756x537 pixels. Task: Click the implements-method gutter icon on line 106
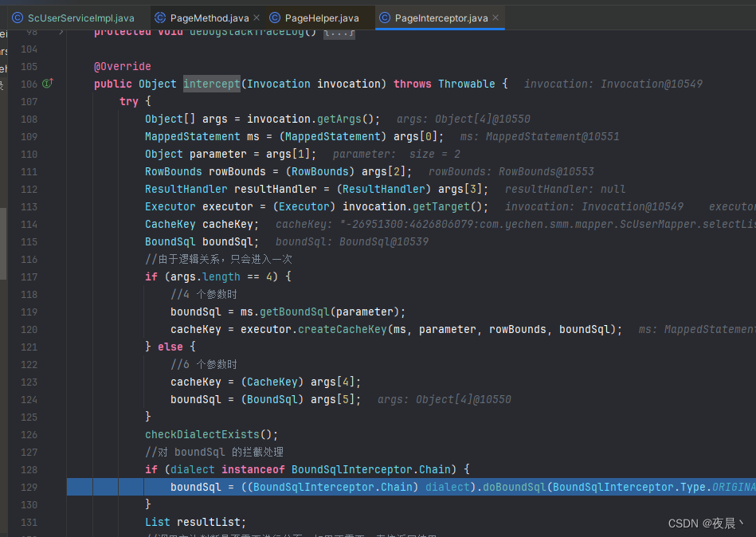click(48, 84)
